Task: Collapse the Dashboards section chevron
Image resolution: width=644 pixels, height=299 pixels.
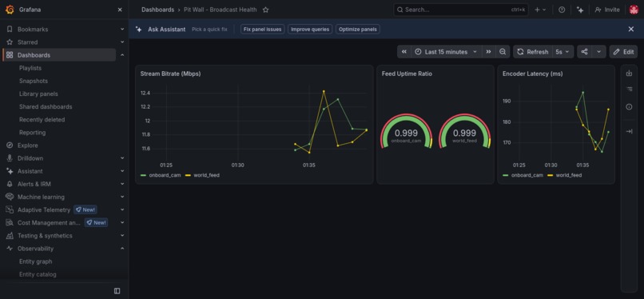Action: coord(122,55)
